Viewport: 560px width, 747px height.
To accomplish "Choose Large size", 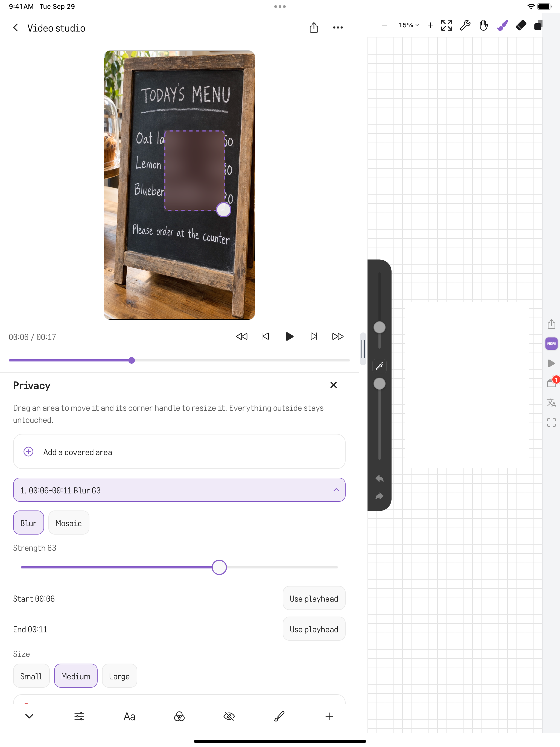I will coord(119,676).
